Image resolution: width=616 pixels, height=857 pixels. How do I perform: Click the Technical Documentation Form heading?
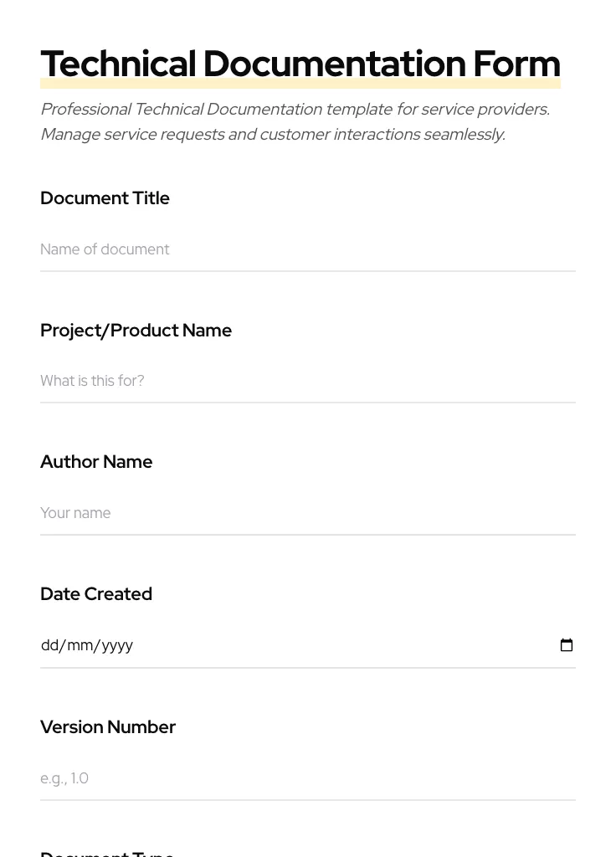pos(300,64)
